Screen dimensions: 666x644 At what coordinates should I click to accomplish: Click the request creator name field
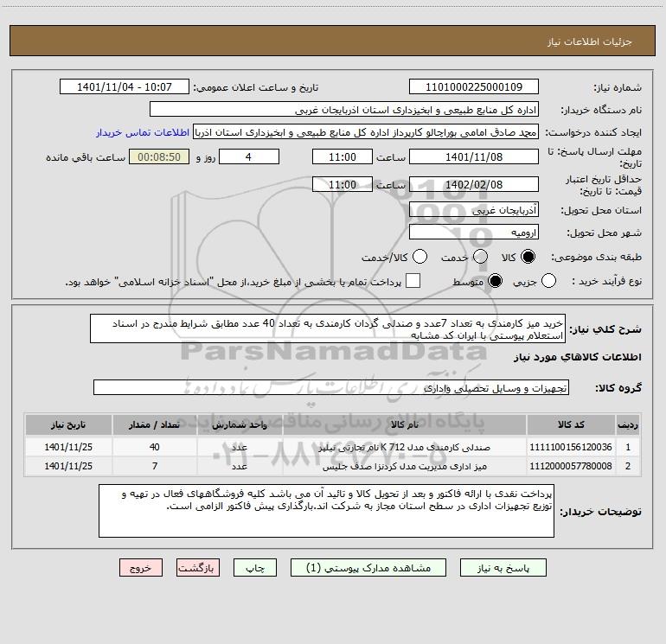[366, 132]
